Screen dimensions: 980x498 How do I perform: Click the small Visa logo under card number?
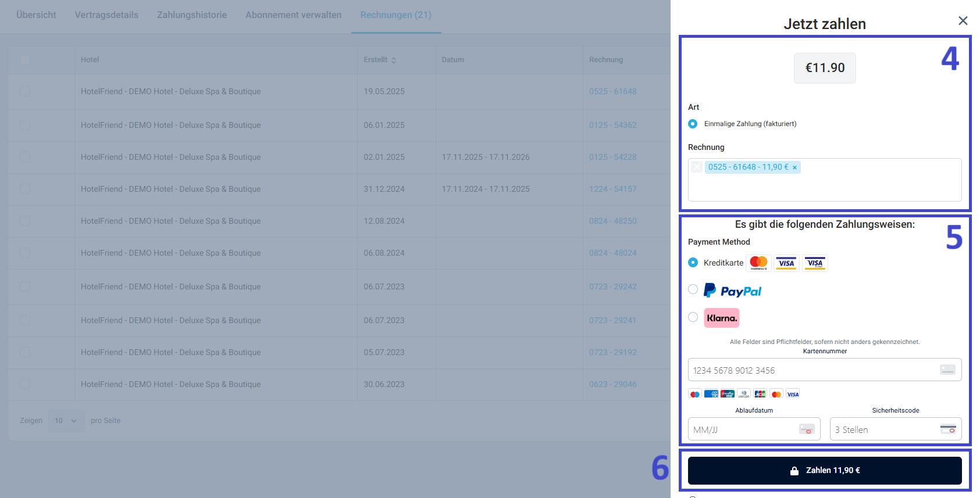pos(793,394)
